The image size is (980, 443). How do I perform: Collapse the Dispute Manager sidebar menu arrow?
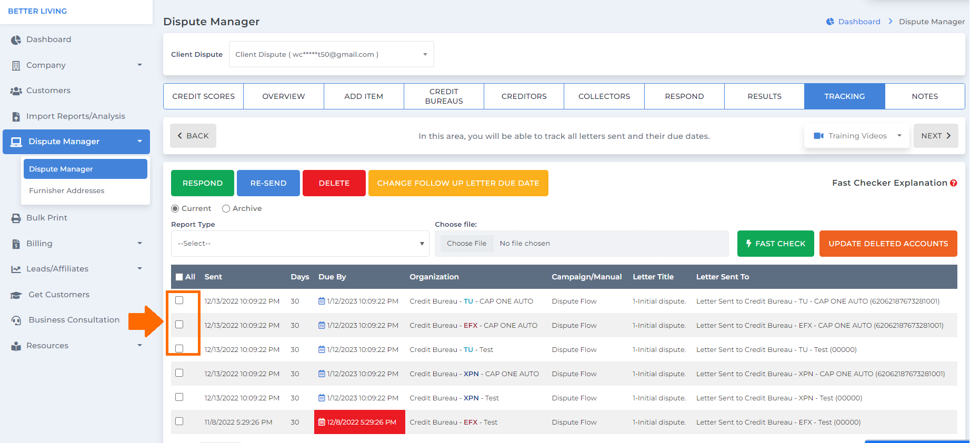click(x=139, y=142)
